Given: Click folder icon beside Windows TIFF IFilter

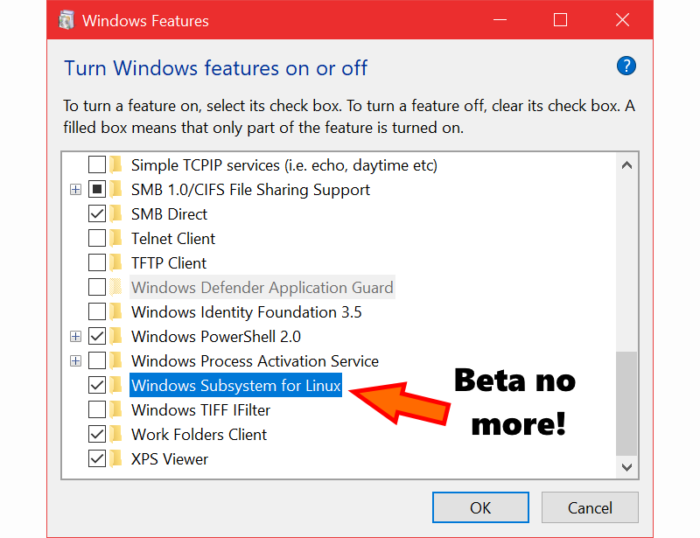Looking at the screenshot, I should click(x=116, y=410).
